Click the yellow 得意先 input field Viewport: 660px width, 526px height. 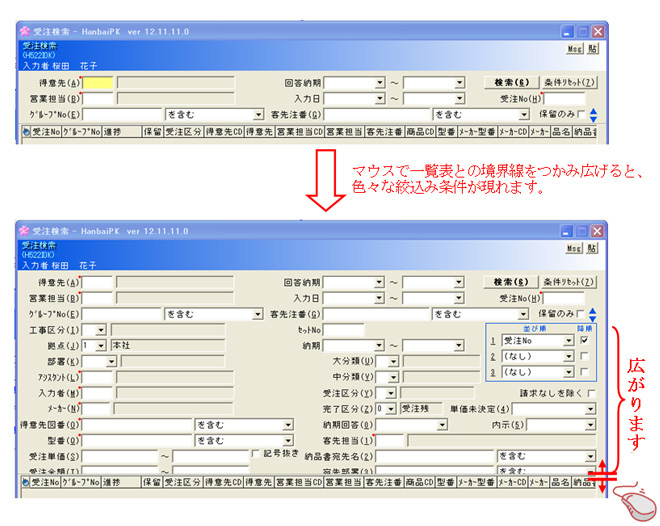[x=98, y=83]
